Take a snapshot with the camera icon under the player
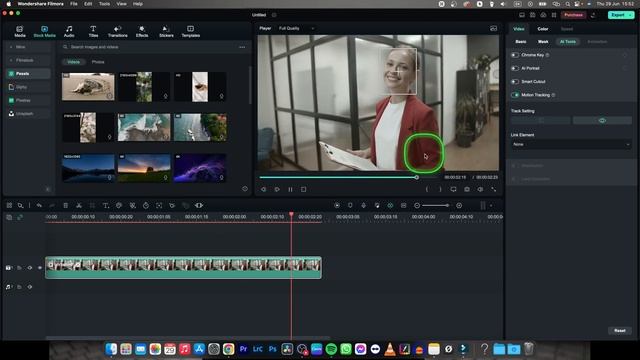 (x=467, y=189)
